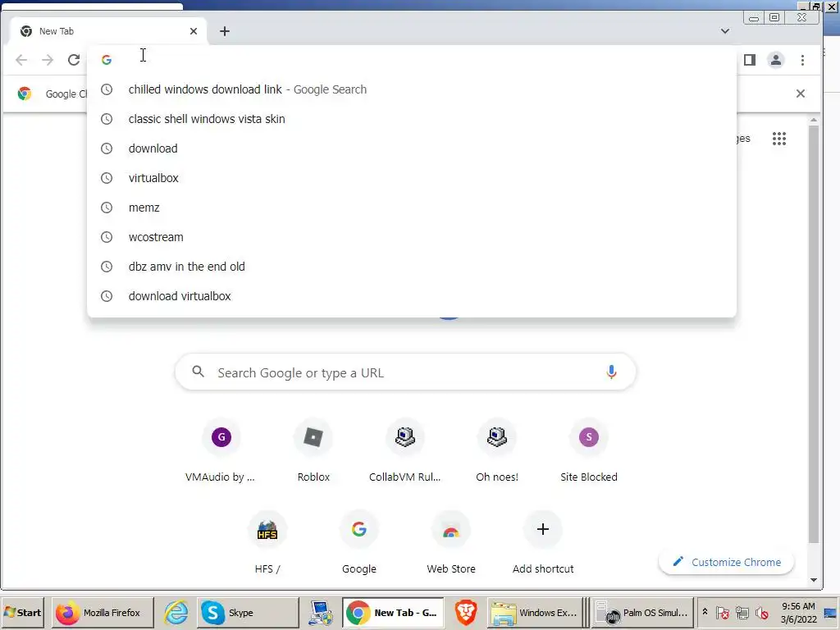This screenshot has height=630, width=840.
Task: Choose the plain 'download' suggestion
Action: coord(412,148)
